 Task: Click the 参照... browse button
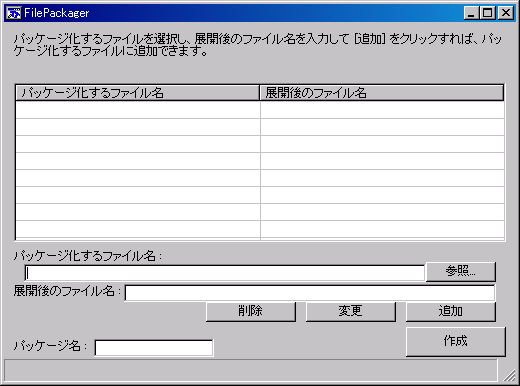(461, 271)
